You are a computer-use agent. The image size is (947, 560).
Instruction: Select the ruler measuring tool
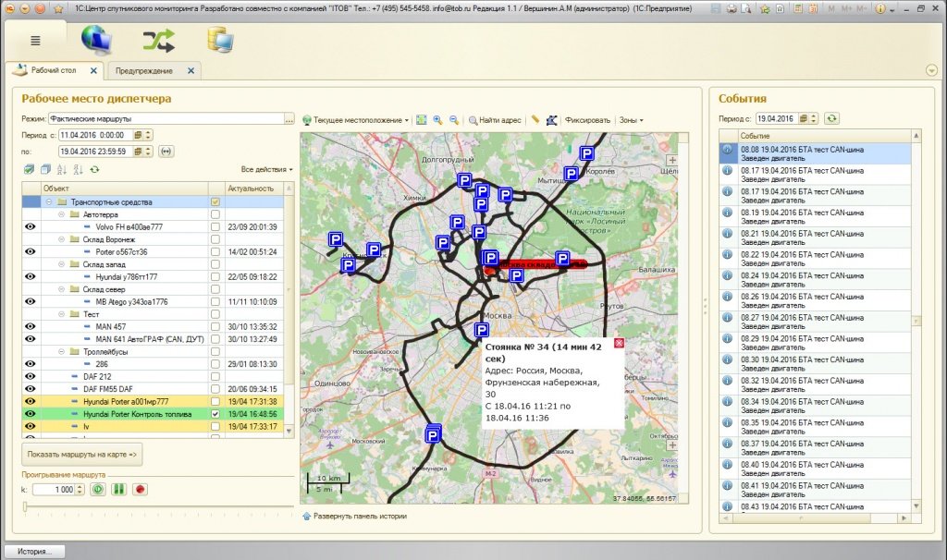click(x=535, y=119)
